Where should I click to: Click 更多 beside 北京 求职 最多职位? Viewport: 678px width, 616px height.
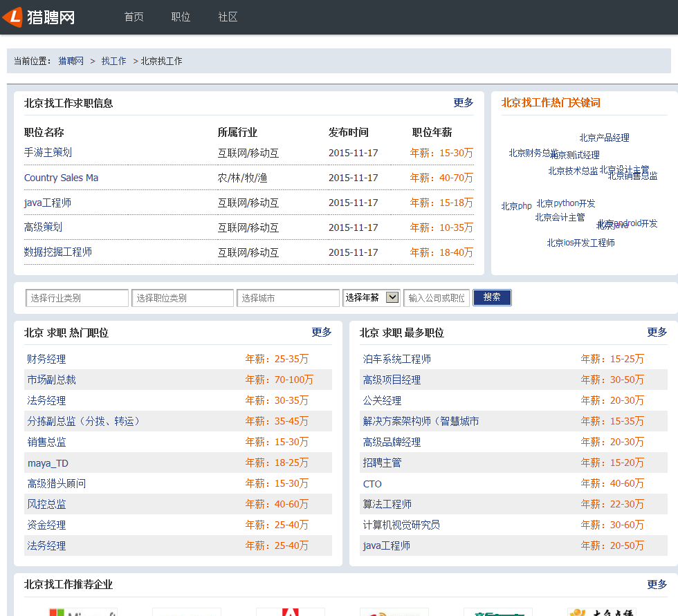click(x=657, y=332)
